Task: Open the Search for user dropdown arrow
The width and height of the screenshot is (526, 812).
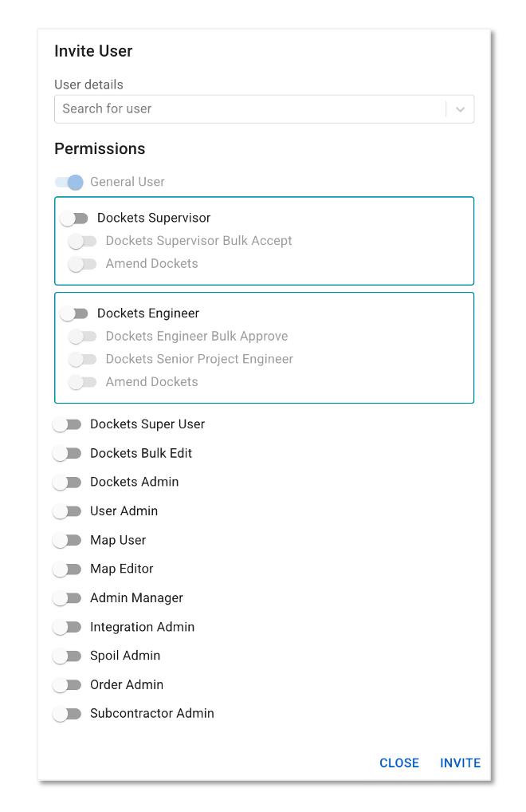Action: click(x=460, y=109)
